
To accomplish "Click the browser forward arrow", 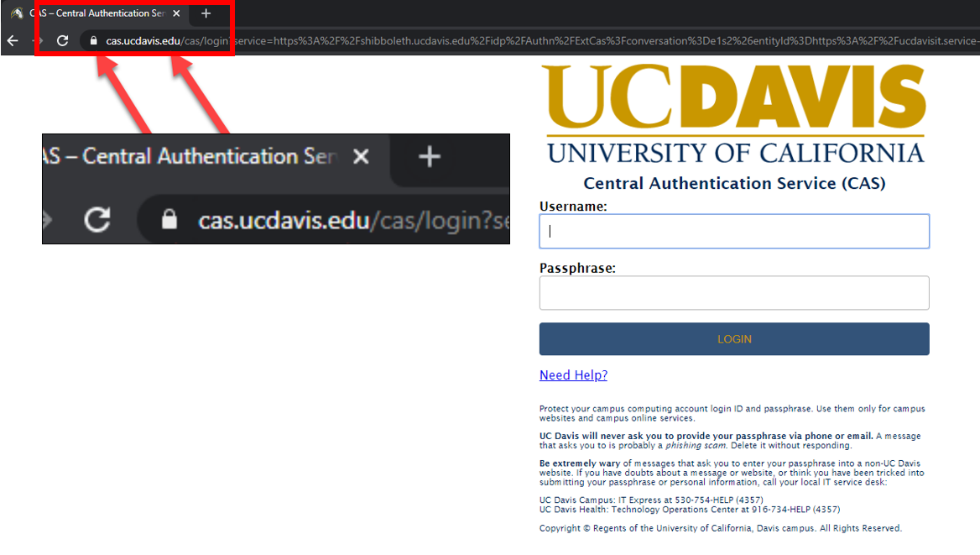I will pyautogui.click(x=37, y=39).
